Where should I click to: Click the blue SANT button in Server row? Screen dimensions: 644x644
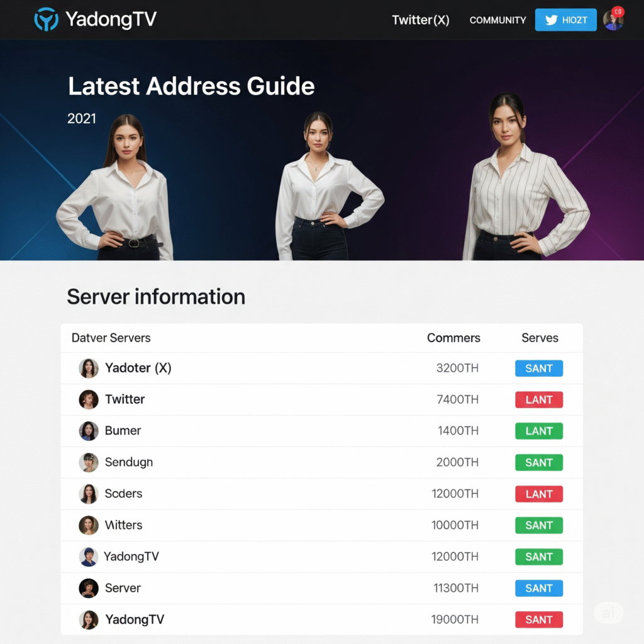pos(539,589)
